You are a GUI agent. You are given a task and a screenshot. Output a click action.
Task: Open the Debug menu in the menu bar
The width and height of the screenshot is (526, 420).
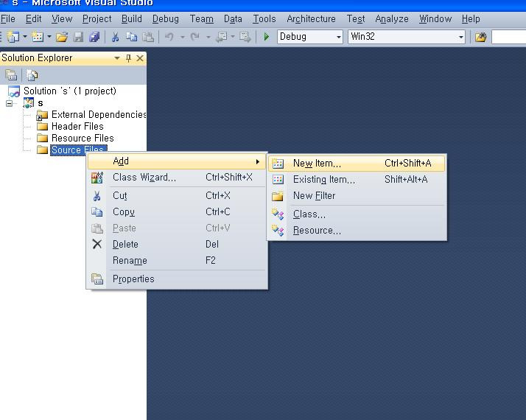(165, 18)
